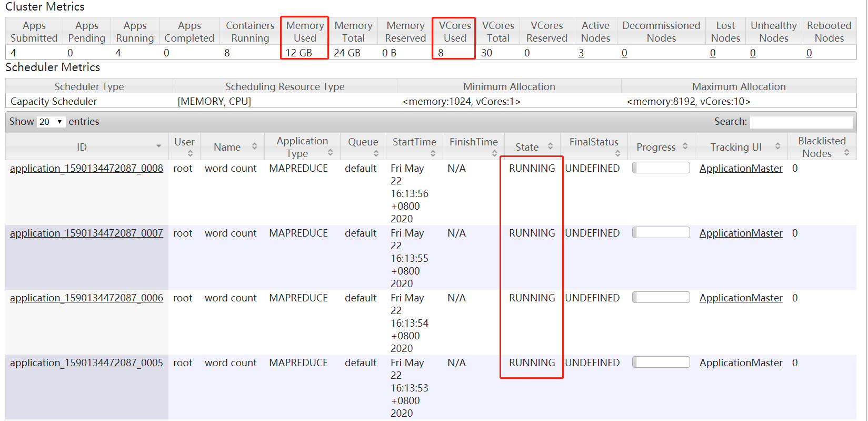
Task: Sort by State column arrows
Action: [x=550, y=146]
